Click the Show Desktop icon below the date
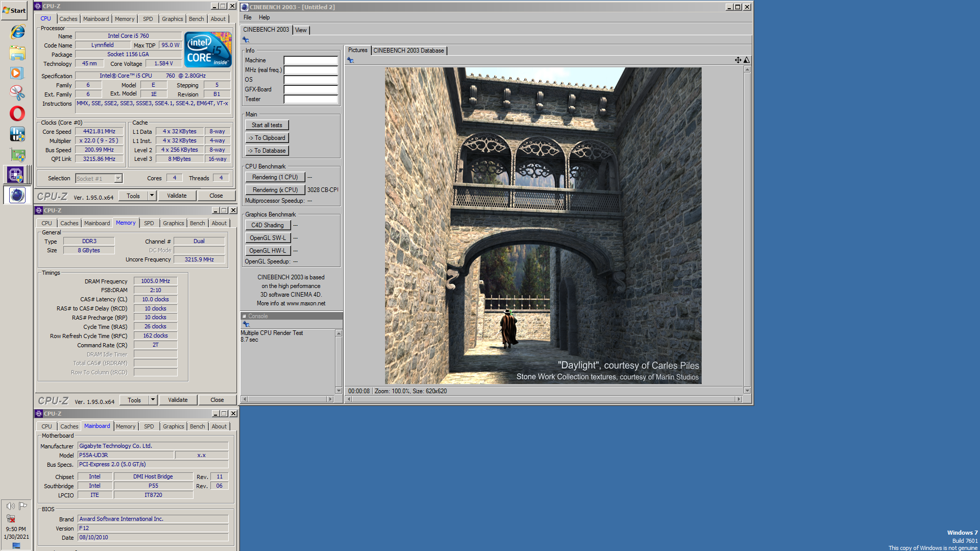Screen dimensions: 980x551 point(16,545)
